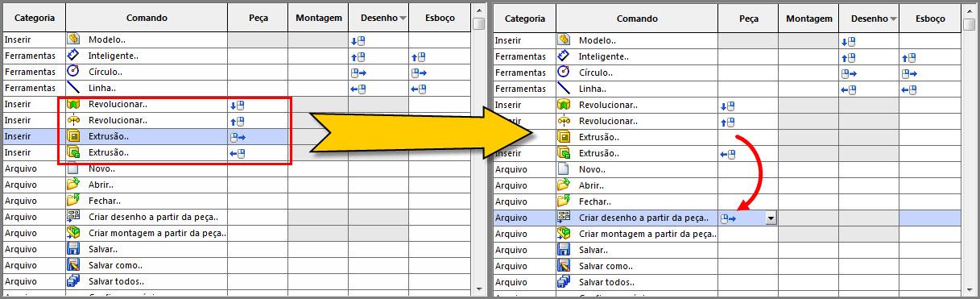The width and height of the screenshot is (980, 299).
Task: Click Novo page icon in right table
Action: (564, 169)
